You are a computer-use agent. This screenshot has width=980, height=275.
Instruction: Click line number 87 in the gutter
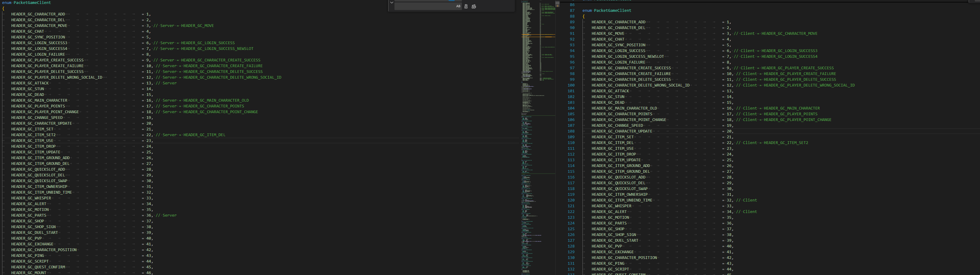572,11
